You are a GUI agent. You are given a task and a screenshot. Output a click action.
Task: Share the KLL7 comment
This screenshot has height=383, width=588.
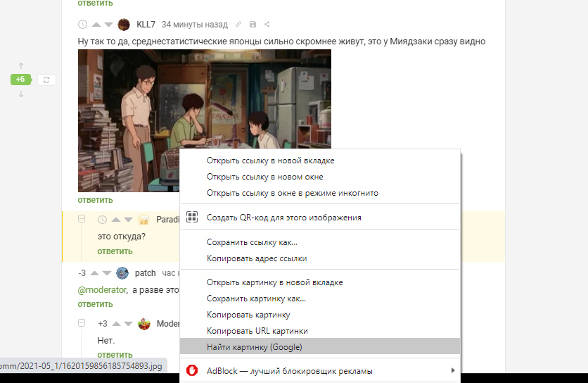267,25
